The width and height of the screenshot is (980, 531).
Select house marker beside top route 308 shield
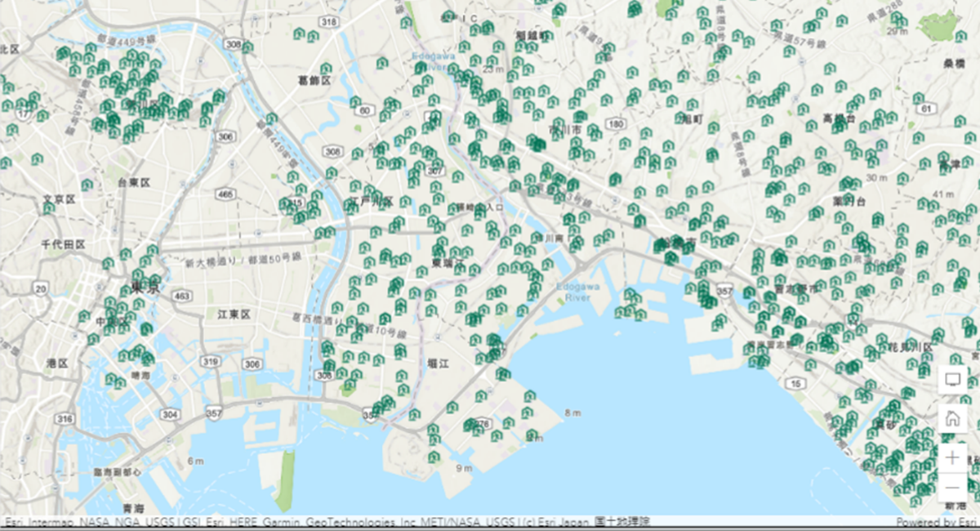(x=247, y=47)
